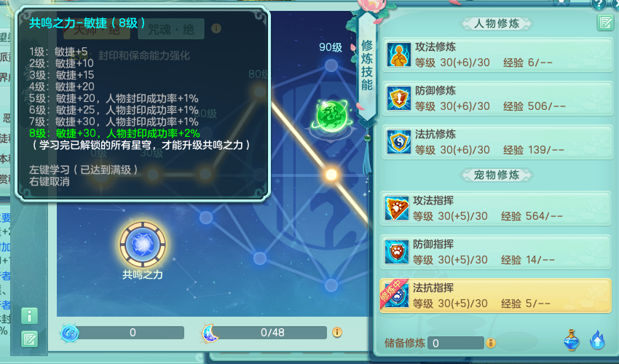Open the 攻法修炼 skill icon

click(x=399, y=55)
